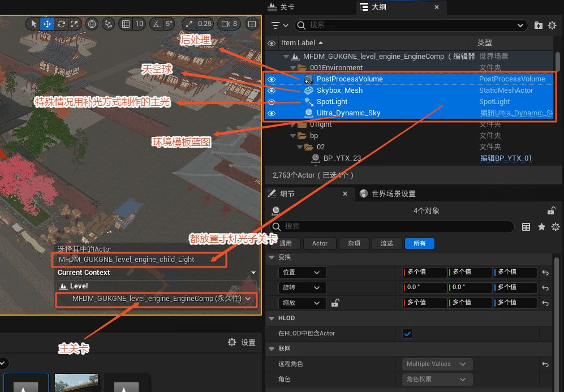Open the 位置 location type dropdown
This screenshot has width=564, height=392.
[302, 273]
